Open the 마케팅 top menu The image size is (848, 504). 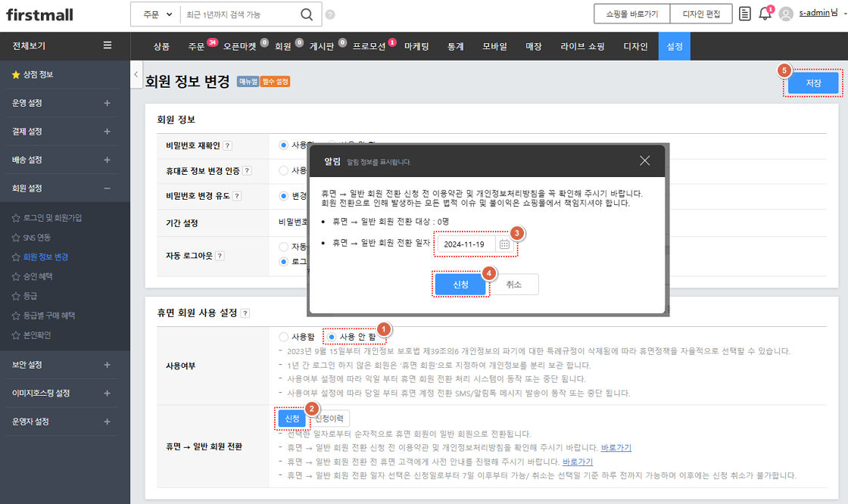[x=416, y=46]
